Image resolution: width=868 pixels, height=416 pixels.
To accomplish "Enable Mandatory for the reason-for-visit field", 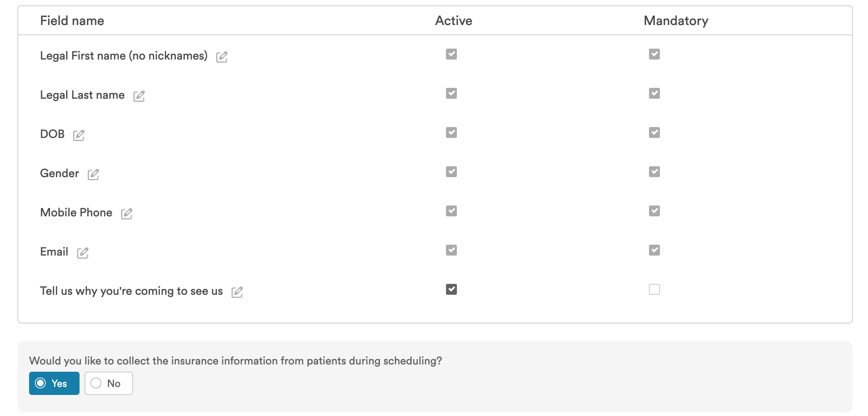I will coord(654,289).
